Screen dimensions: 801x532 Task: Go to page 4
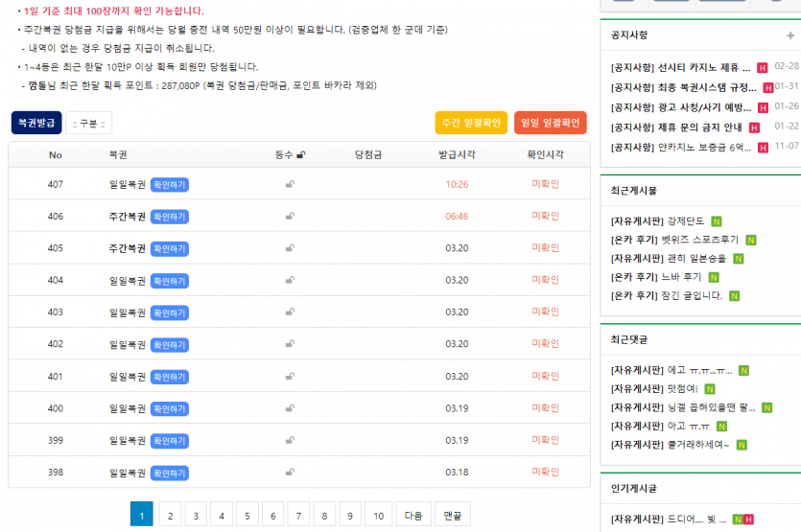[x=222, y=514]
